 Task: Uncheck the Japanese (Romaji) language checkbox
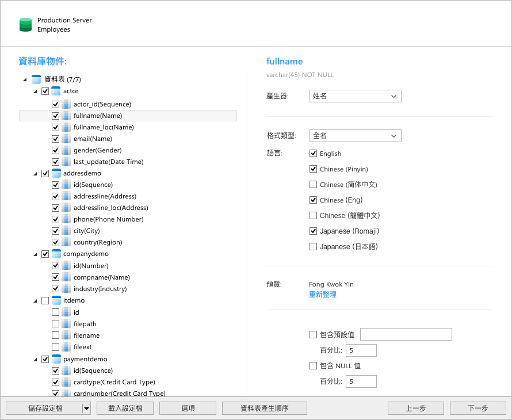(313, 231)
